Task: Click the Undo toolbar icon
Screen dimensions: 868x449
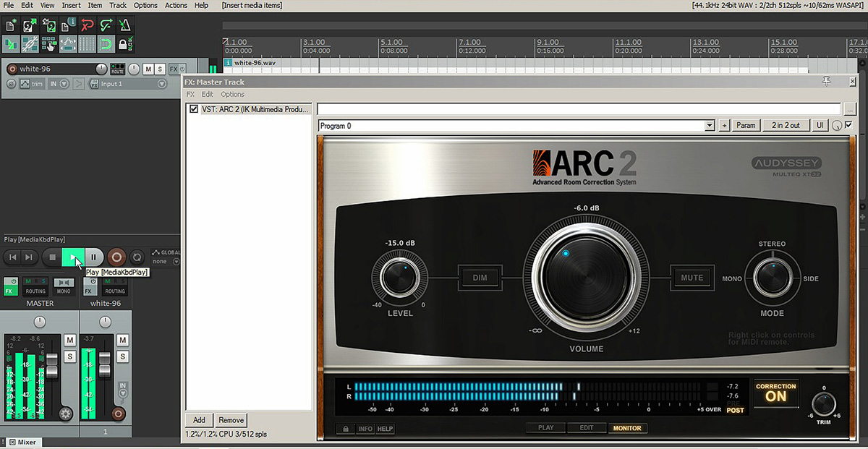Action: [x=88, y=26]
